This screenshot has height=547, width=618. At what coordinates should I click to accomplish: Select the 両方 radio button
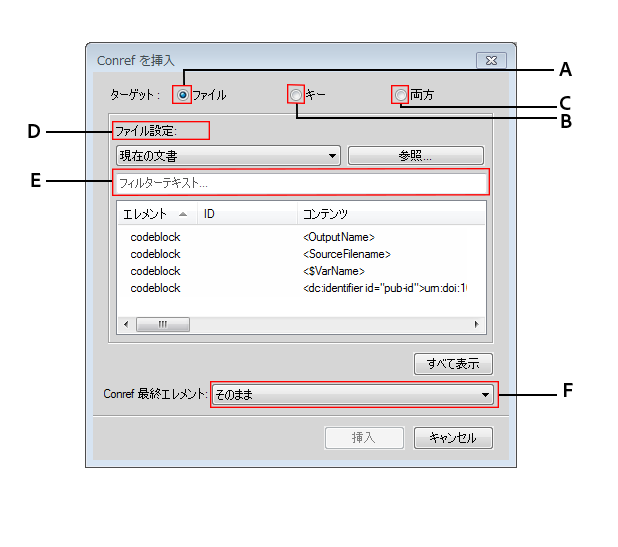point(401,95)
